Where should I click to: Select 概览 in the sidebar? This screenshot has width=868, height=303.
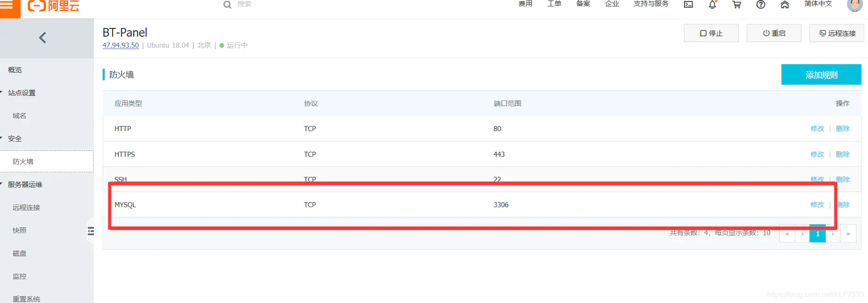point(15,70)
